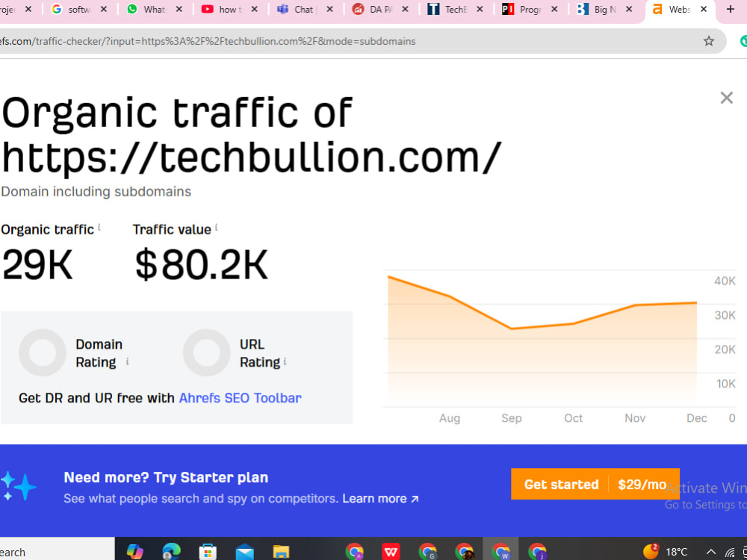Click the Traffic value info icon
747x560 pixels.
click(217, 227)
